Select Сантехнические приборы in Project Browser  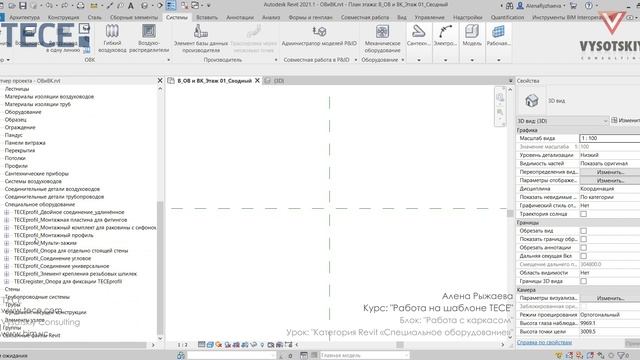coord(36,173)
